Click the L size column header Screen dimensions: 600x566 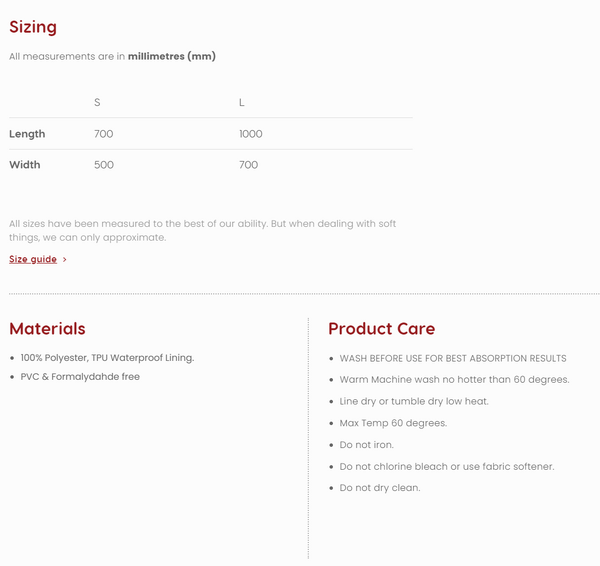[x=241, y=102]
